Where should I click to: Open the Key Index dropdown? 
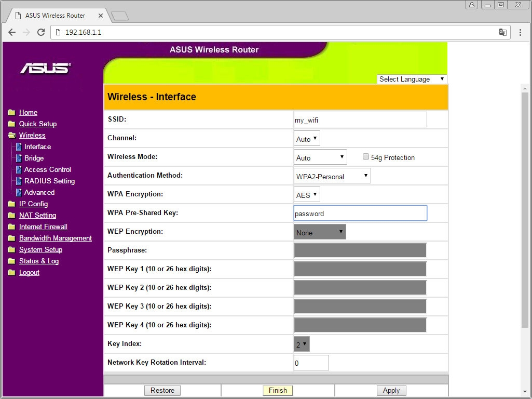(x=302, y=344)
